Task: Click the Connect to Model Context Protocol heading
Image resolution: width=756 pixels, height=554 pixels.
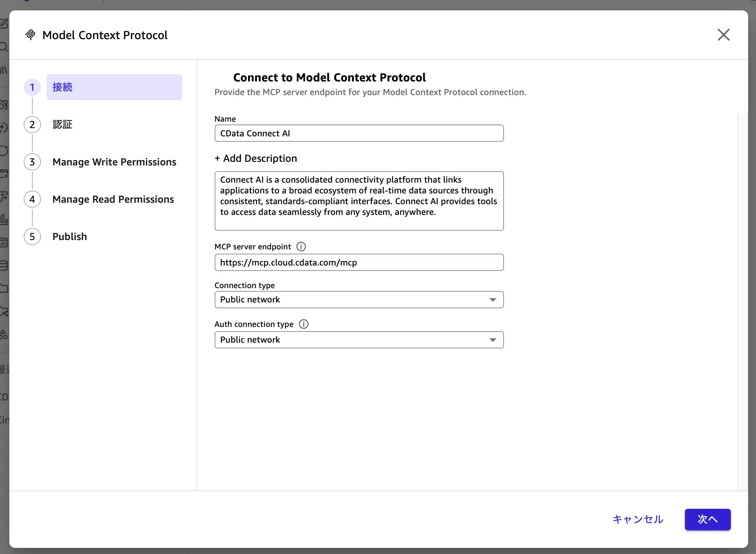Action: (x=330, y=78)
